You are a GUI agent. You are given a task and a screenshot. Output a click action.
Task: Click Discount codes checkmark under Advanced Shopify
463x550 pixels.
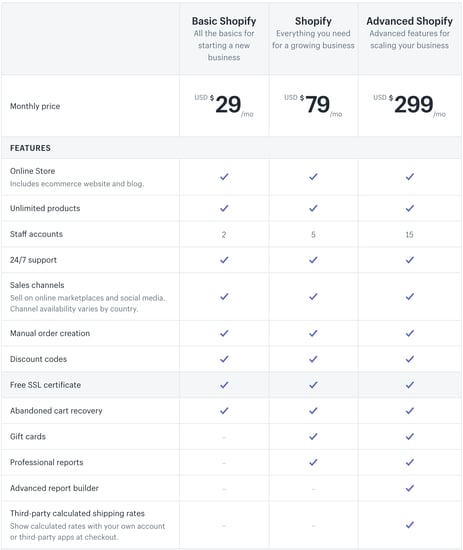click(410, 359)
